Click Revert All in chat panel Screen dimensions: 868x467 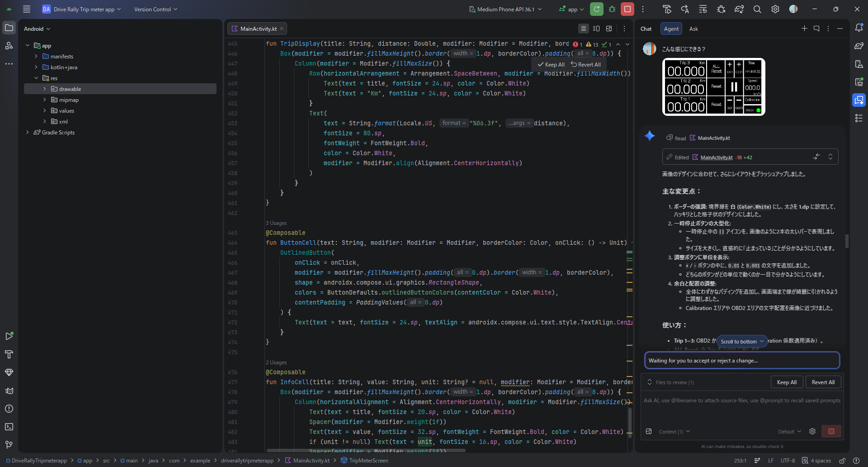[x=823, y=382]
